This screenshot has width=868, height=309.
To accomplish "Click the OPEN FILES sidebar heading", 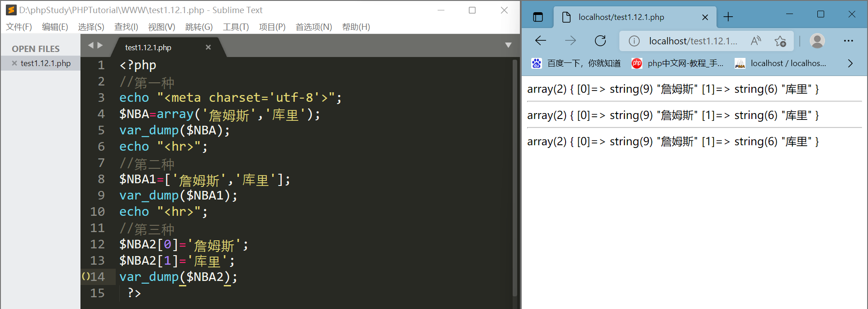I will 36,49.
